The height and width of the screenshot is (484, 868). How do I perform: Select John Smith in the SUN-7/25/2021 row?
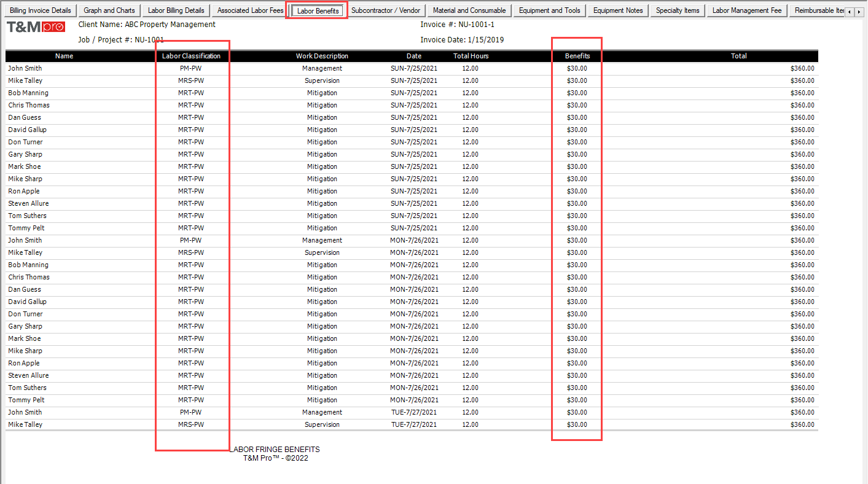pyautogui.click(x=25, y=68)
